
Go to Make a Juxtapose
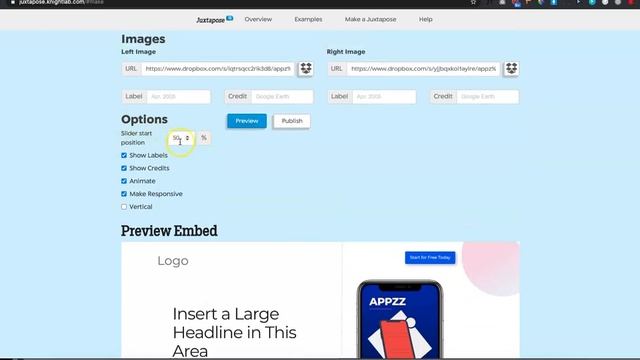(370, 19)
